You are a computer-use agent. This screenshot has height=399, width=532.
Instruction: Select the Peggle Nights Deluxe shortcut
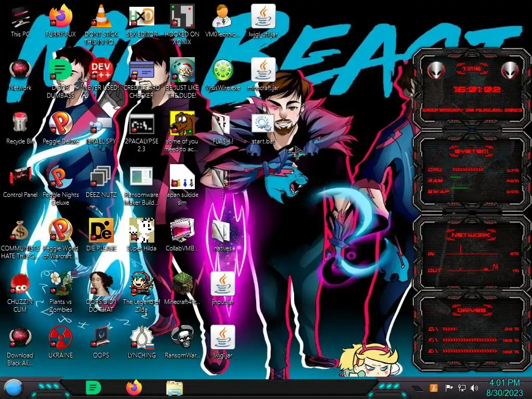(61, 177)
